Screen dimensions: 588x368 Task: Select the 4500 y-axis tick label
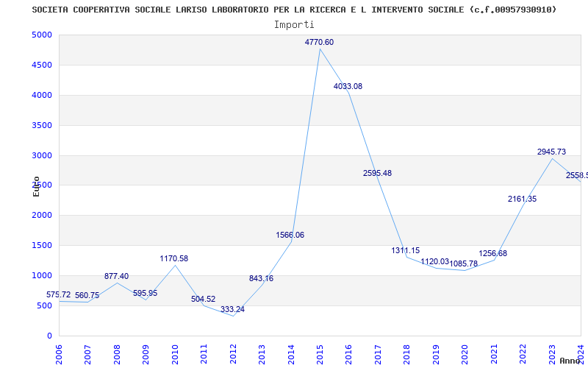click(42, 65)
